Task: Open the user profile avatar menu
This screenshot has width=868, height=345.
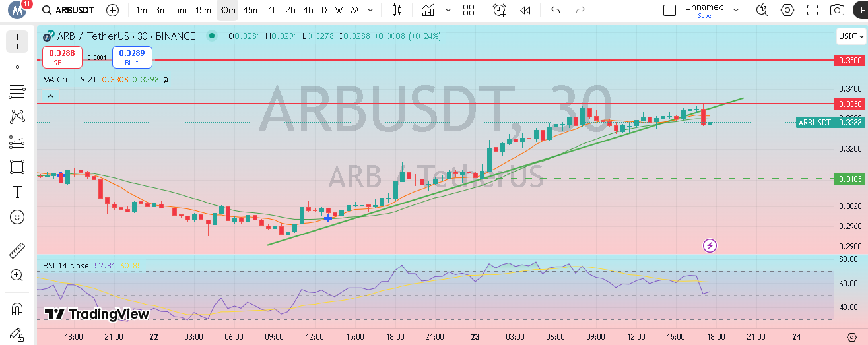Action: (x=17, y=9)
